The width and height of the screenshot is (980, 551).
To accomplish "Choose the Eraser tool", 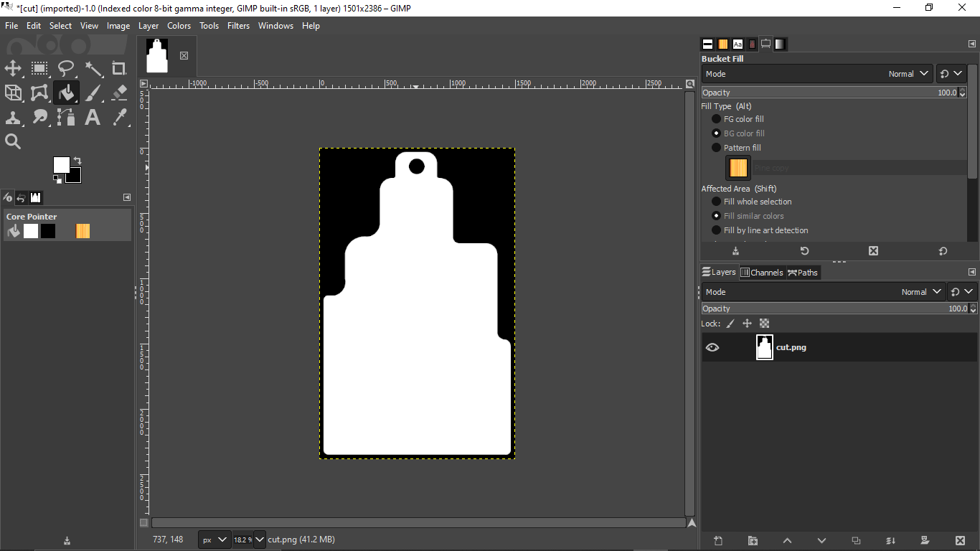I will (x=119, y=93).
